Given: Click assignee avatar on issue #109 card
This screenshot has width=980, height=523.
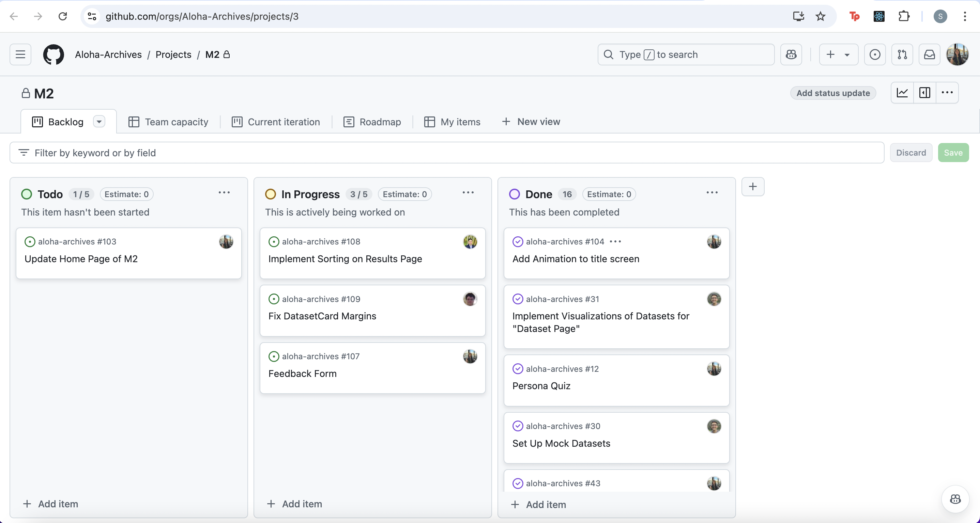Looking at the screenshot, I should (470, 299).
